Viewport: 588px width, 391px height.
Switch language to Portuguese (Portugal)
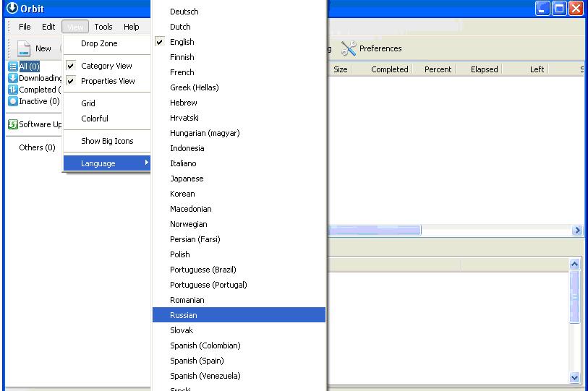pos(239,285)
